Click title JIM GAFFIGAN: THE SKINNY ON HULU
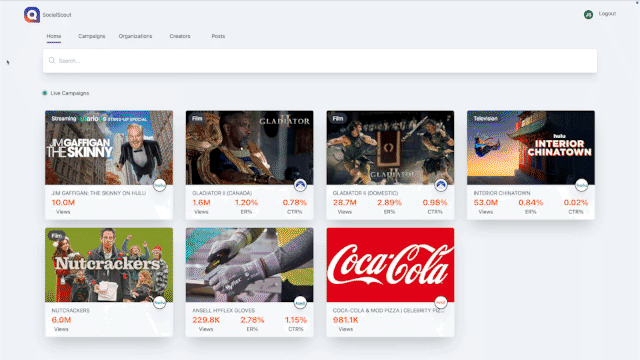Screen dimensions: 640x360 pos(99,193)
